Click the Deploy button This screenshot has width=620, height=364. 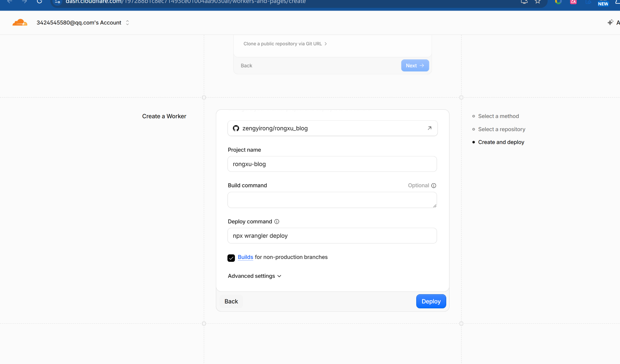click(x=431, y=301)
